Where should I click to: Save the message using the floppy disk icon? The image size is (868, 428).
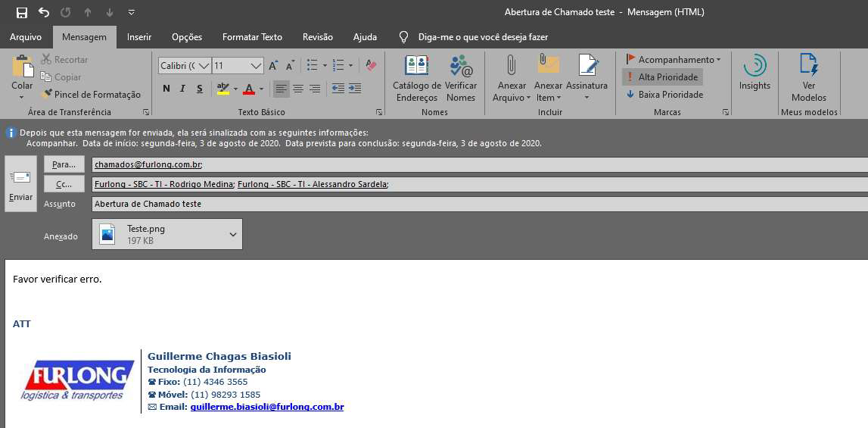tap(22, 12)
